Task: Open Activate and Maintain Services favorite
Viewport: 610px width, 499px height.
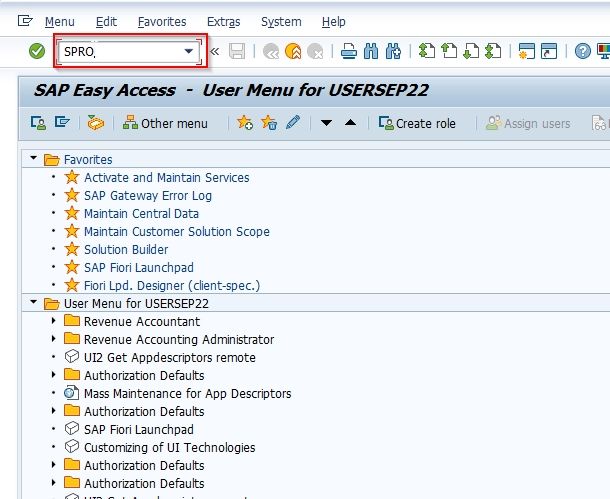Action: pyautogui.click(x=167, y=178)
